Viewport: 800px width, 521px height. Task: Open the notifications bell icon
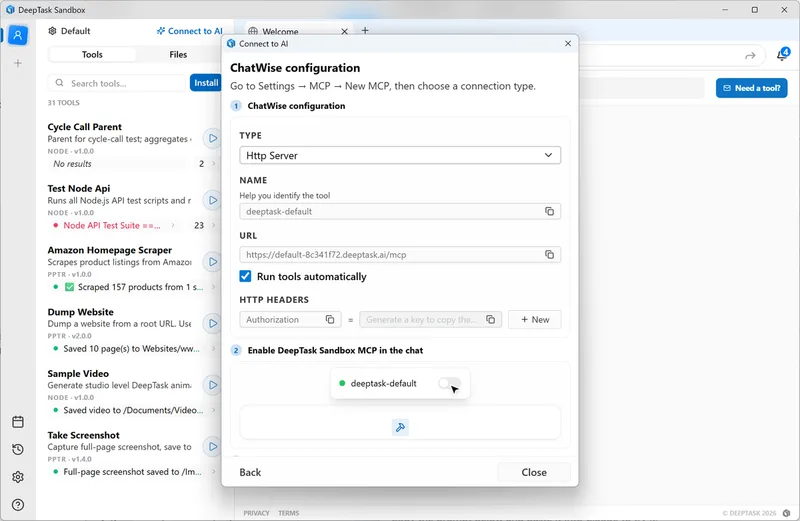781,55
